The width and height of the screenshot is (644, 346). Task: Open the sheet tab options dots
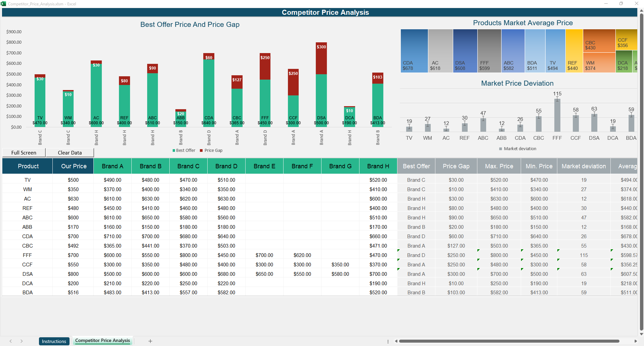pyautogui.click(x=388, y=341)
